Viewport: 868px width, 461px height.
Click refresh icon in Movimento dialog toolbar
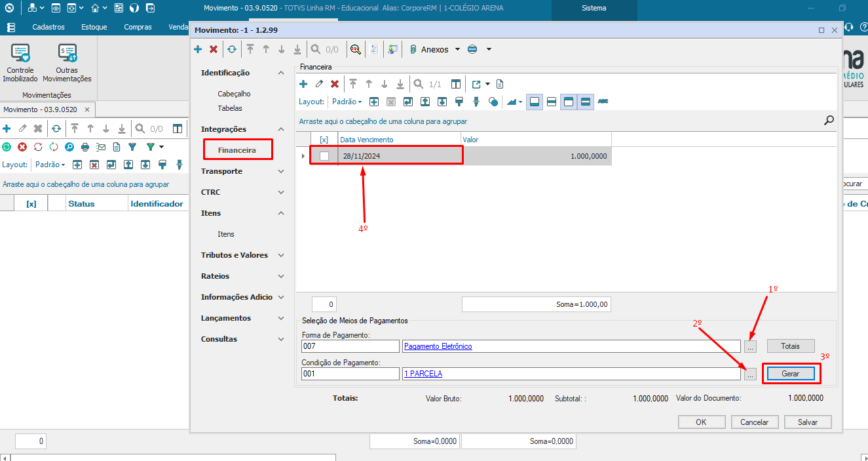coord(232,49)
